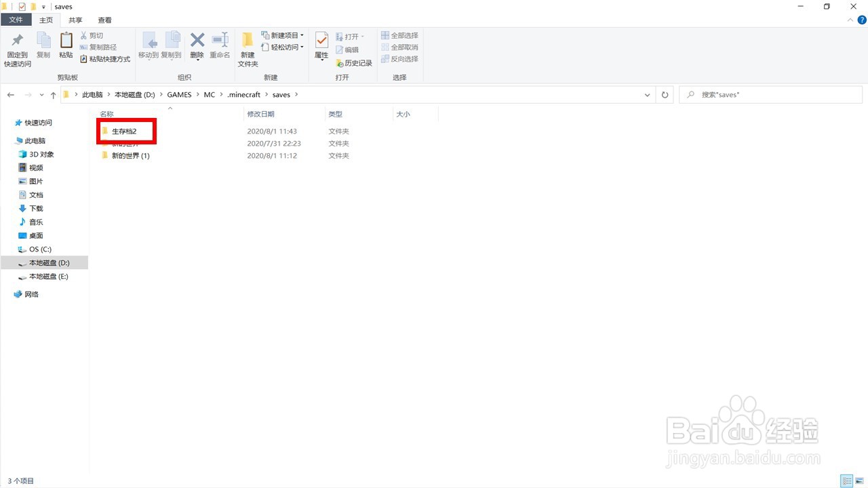Click Invert selection (反向选择)
This screenshot has width=868, height=488.
pos(399,59)
